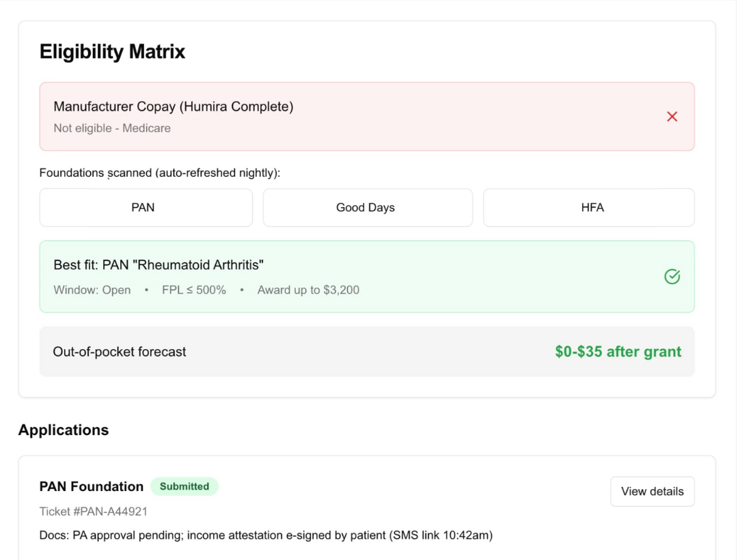Screen dimensions: 738x560
Task: Click the red X icon on Manufacturer Copay
Action: (x=672, y=117)
